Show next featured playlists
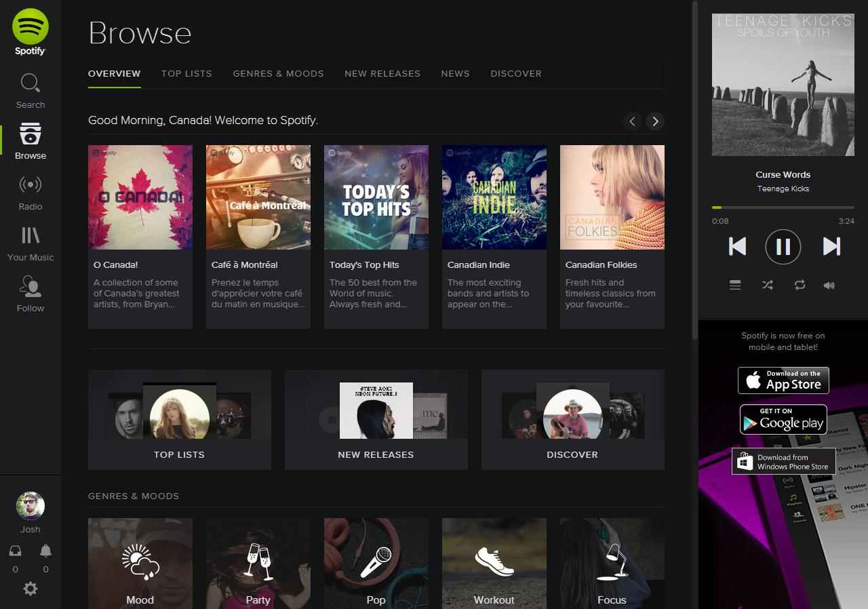Viewport: 868px width, 609px height. (655, 121)
